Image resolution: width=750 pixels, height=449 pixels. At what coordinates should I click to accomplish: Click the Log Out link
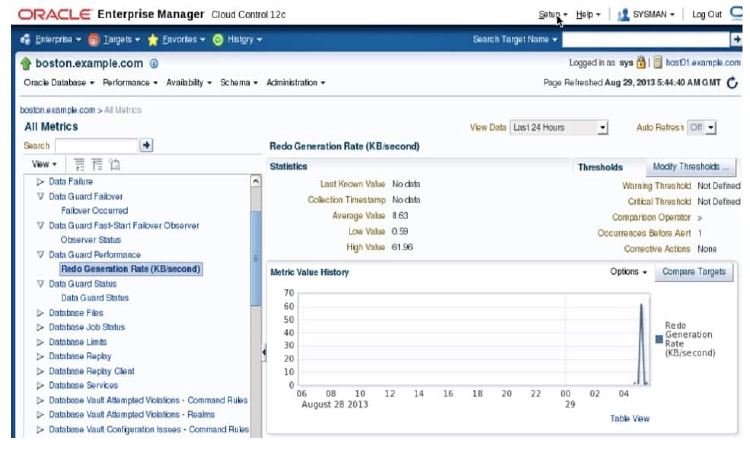coord(706,14)
